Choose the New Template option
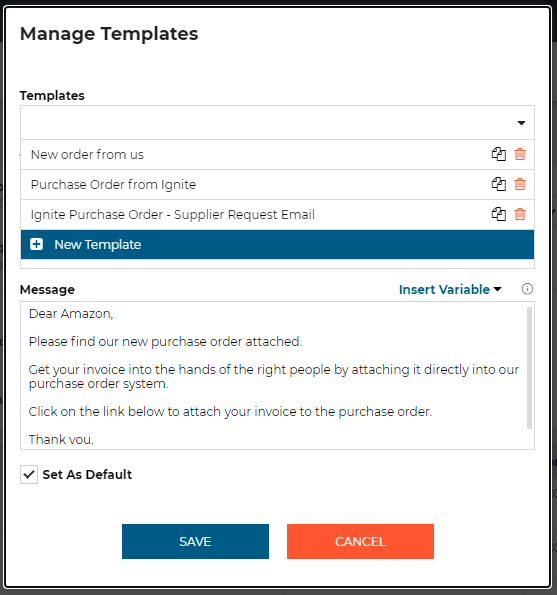Image resolution: width=557 pixels, height=595 pixels. point(277,244)
